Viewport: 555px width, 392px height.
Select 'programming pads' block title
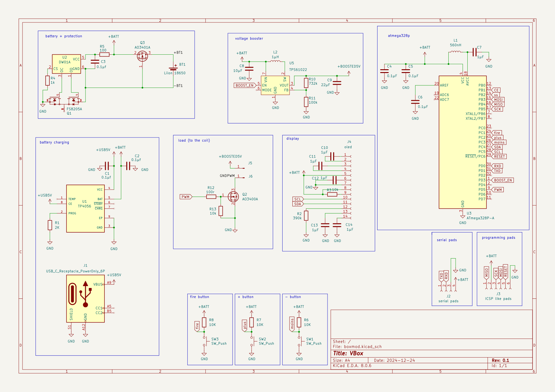498,238
